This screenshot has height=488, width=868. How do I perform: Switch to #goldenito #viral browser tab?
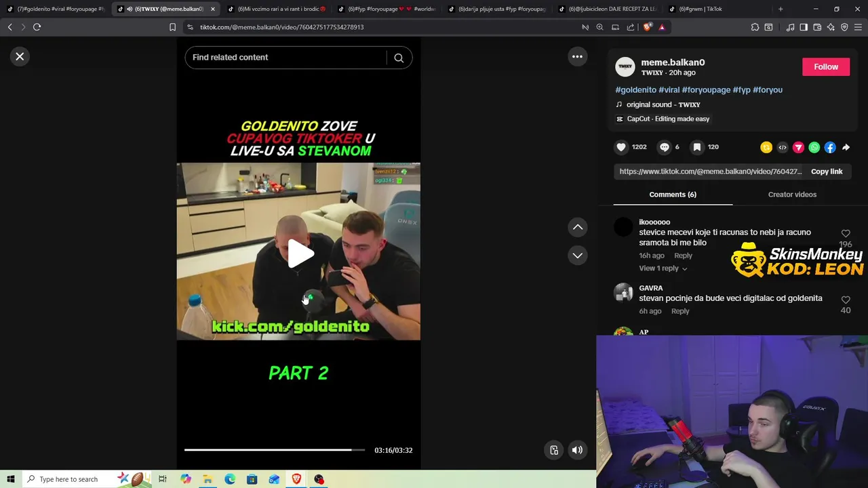57,9
